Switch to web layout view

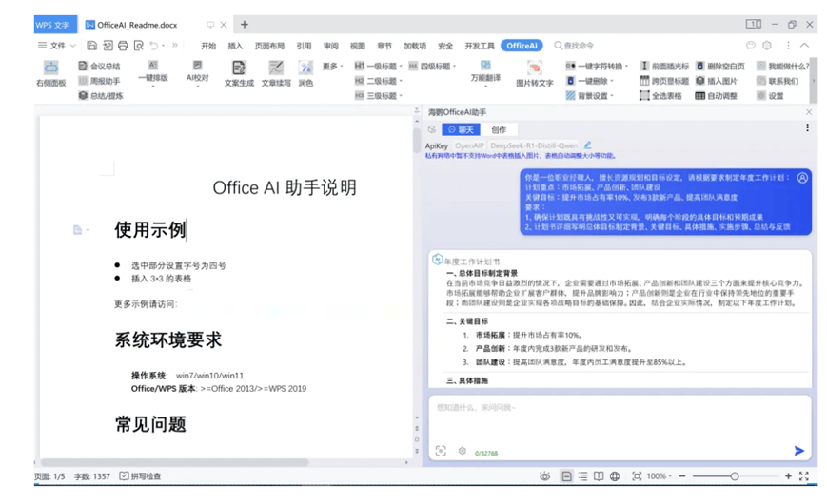pyautogui.click(x=615, y=476)
